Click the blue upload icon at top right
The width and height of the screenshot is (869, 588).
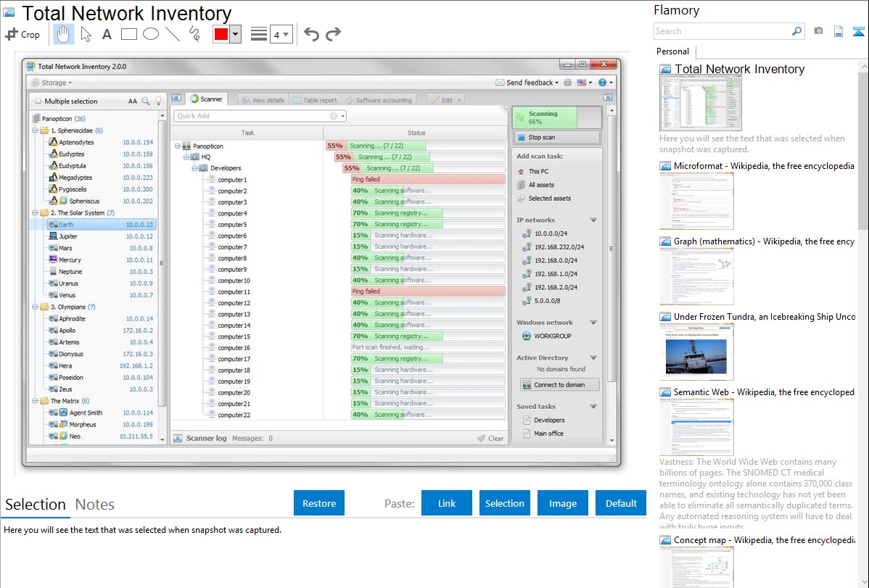tap(858, 31)
